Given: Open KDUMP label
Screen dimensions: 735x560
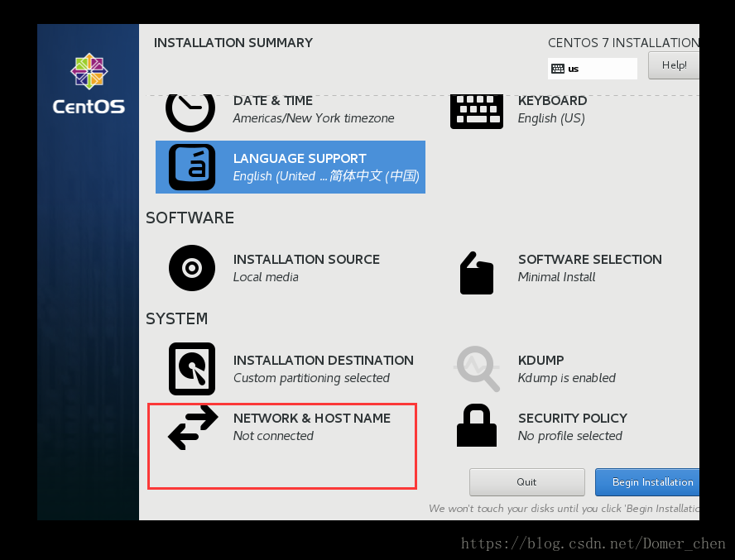Looking at the screenshot, I should 541,361.
